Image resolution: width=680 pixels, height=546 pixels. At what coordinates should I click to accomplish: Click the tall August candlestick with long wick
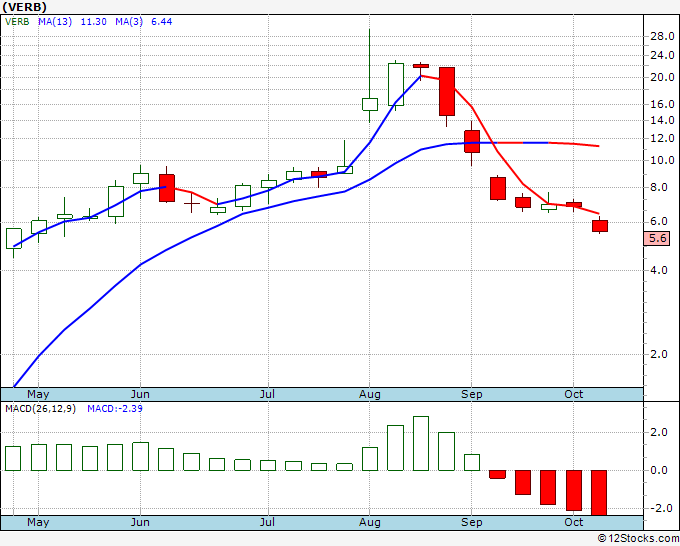pos(370,76)
